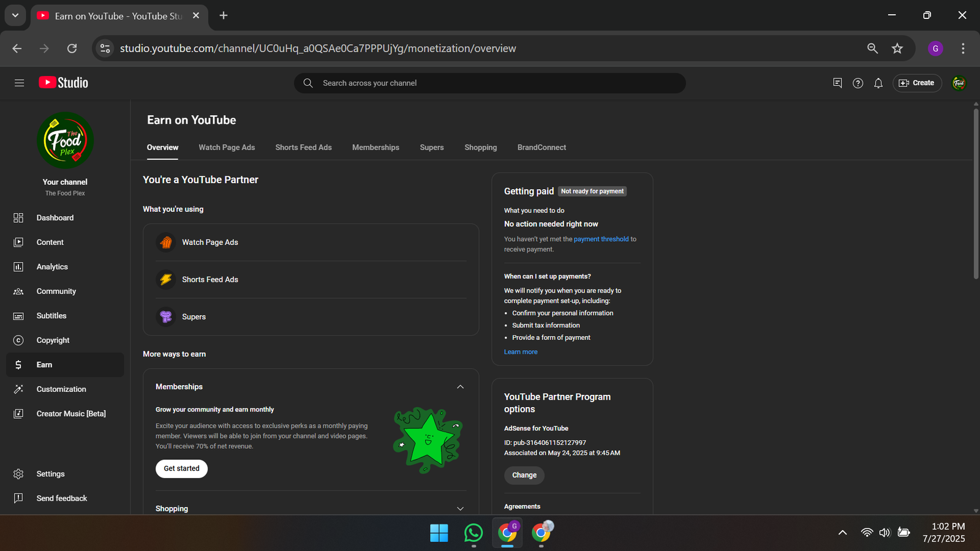Screen dimensions: 980x551
Task: Open the Chrome three-dot menu
Action: click(x=963, y=48)
